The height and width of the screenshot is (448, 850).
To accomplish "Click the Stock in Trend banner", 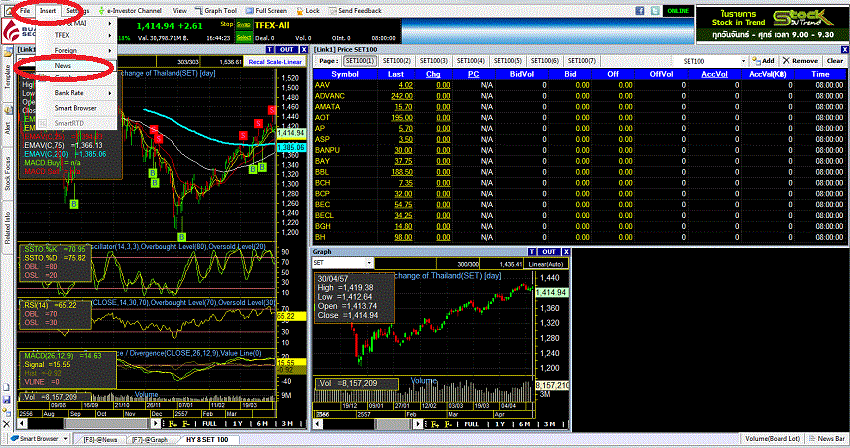I will 772,24.
